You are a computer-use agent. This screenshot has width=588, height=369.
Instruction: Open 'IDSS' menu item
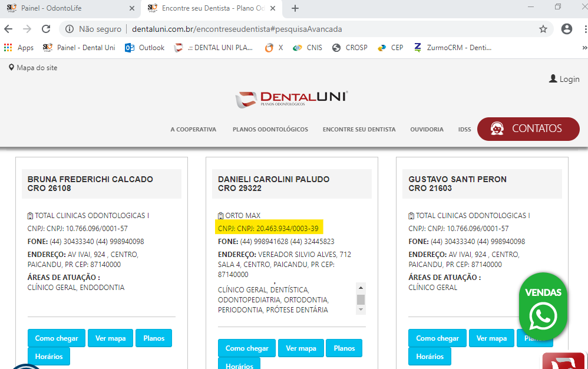pos(465,129)
